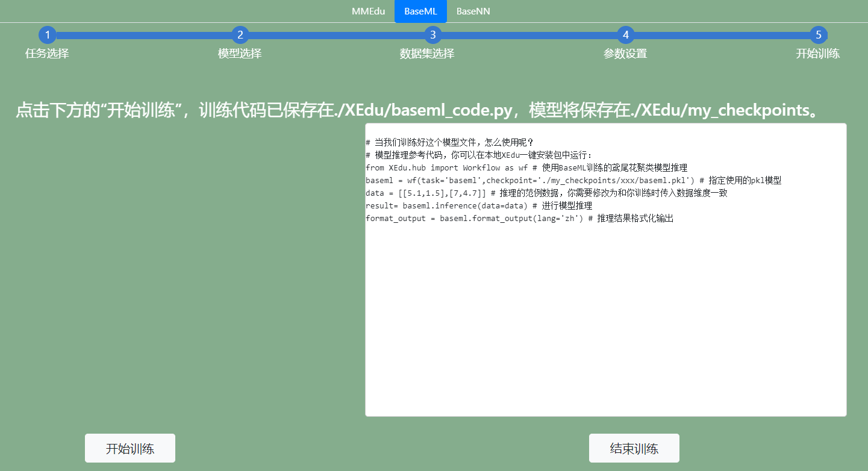
Task: Go to step 1 circle 任务选择
Action: click(47, 35)
